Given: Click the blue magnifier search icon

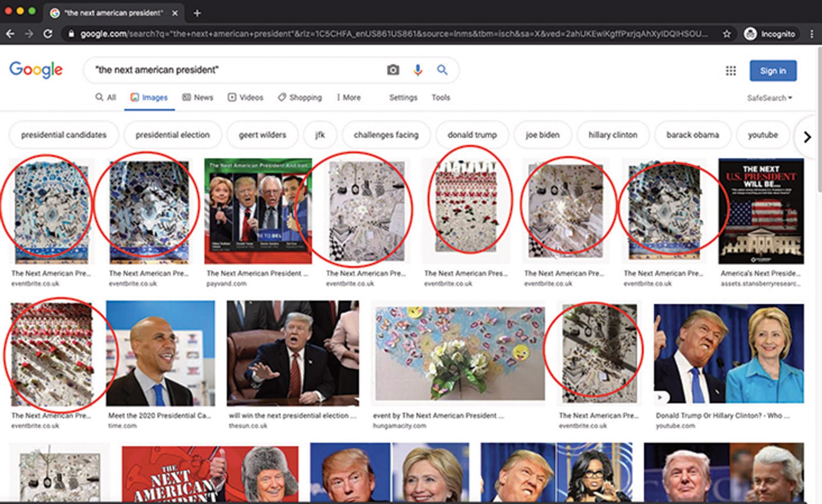Looking at the screenshot, I should click(442, 70).
